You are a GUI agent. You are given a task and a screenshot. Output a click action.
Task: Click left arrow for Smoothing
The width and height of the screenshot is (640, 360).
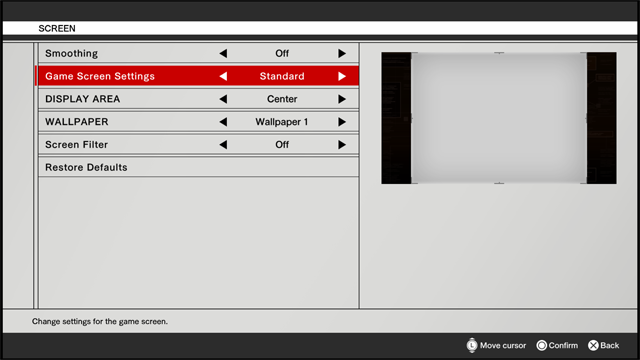223,53
